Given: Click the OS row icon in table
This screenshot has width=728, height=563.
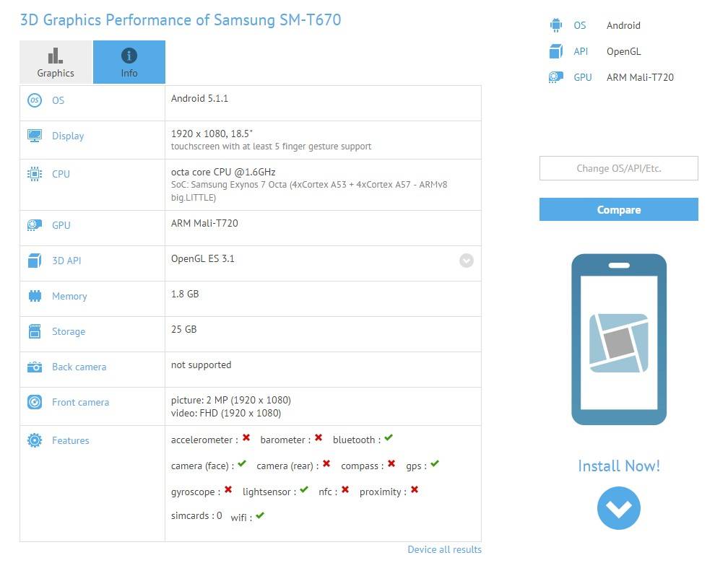Looking at the screenshot, I should click(35, 100).
